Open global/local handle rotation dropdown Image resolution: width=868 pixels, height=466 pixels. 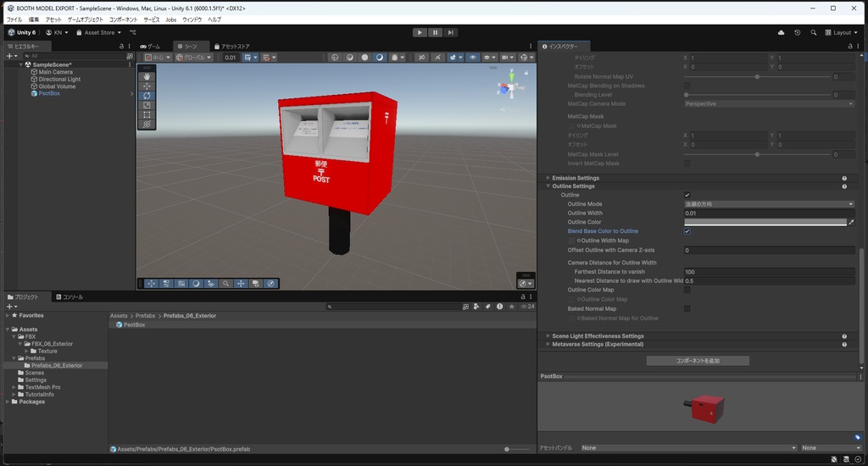tap(194, 57)
